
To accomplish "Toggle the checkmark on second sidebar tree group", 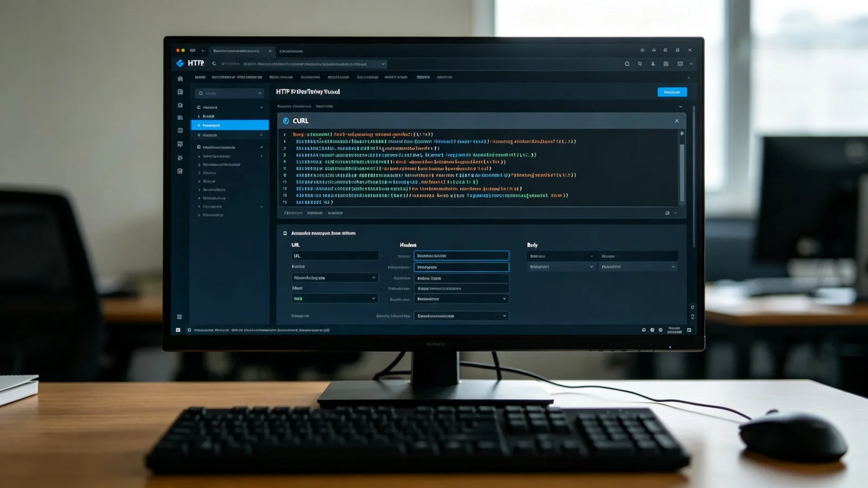I will pyautogui.click(x=261, y=147).
